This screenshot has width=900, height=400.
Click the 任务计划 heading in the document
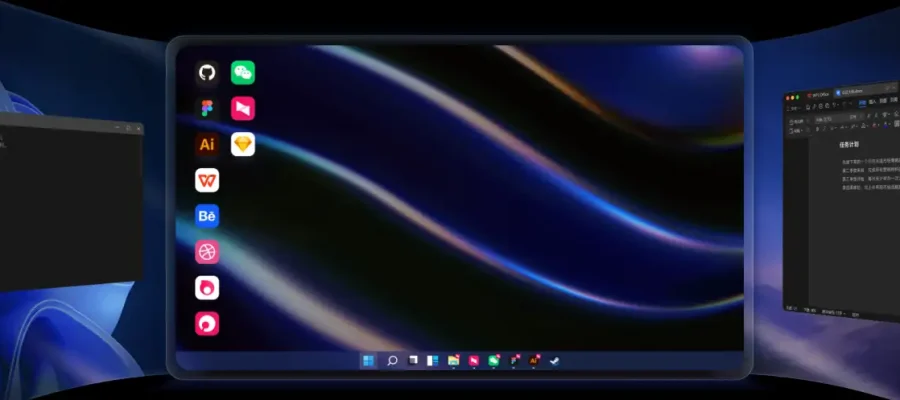click(x=849, y=145)
